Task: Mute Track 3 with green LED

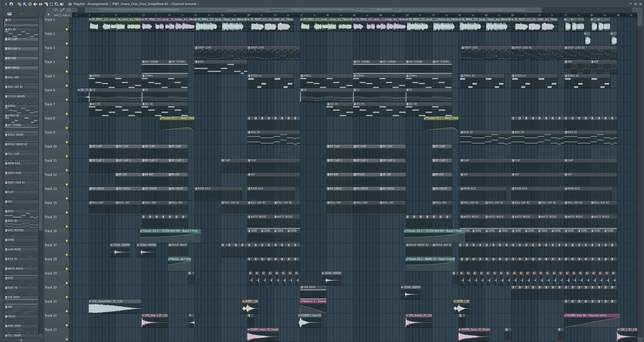Action: pyautogui.click(x=67, y=57)
